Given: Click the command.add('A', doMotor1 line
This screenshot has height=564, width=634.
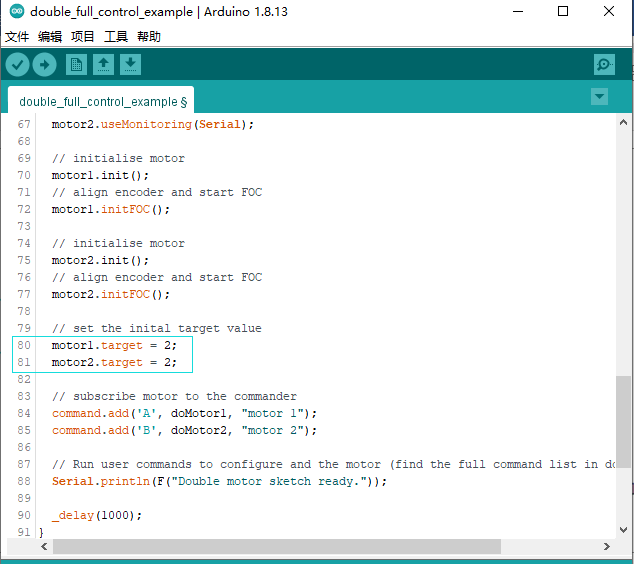Looking at the screenshot, I should (x=184, y=413).
